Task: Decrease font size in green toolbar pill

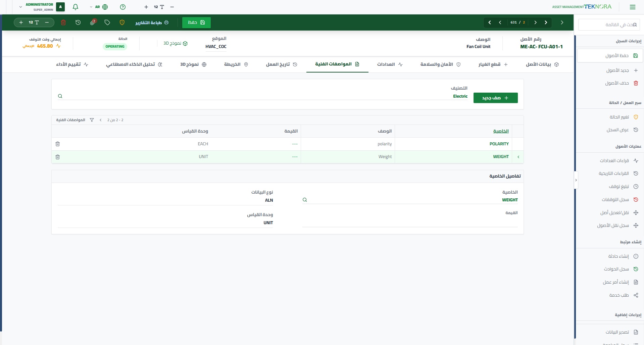Action: point(47,22)
